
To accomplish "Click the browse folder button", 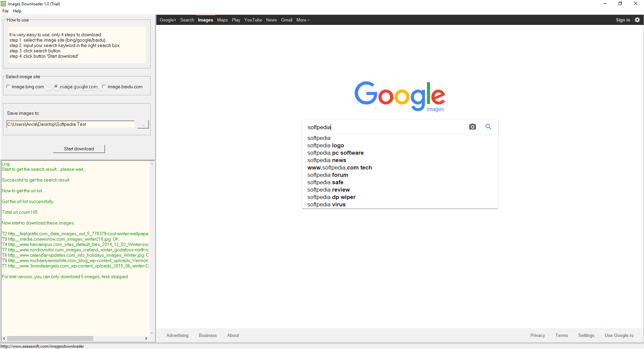I will click(x=143, y=124).
